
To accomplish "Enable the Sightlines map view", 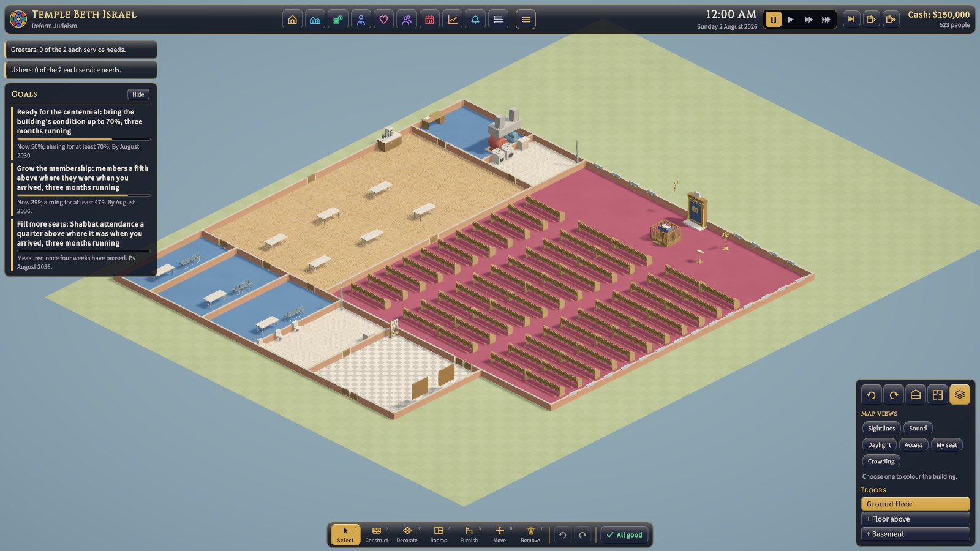I will pyautogui.click(x=881, y=429).
